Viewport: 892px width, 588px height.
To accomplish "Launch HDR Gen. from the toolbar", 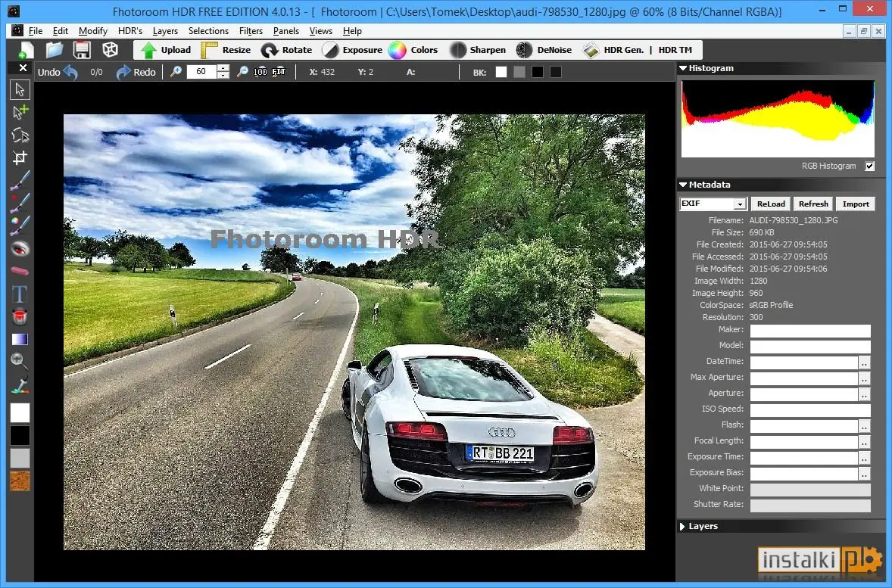I will pyautogui.click(x=614, y=50).
